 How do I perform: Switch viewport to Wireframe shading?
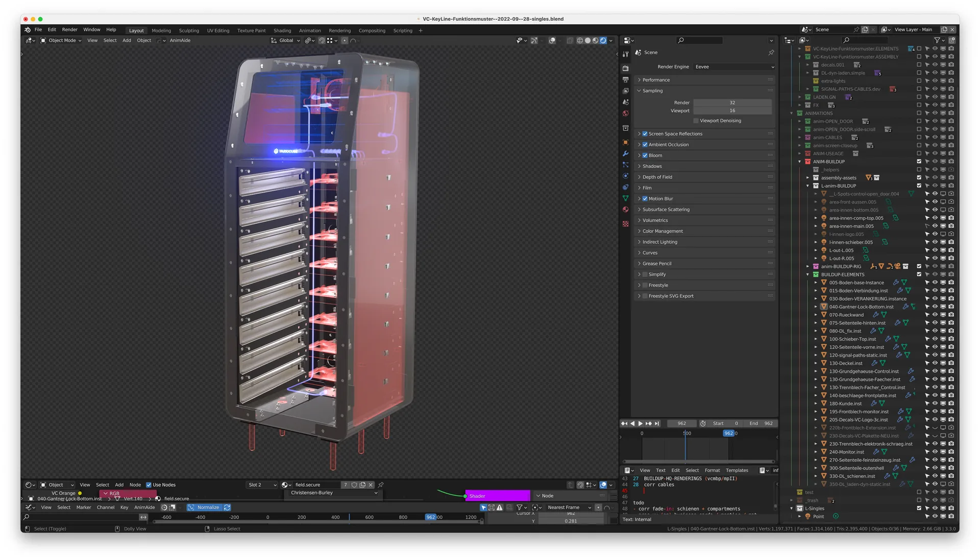[580, 40]
